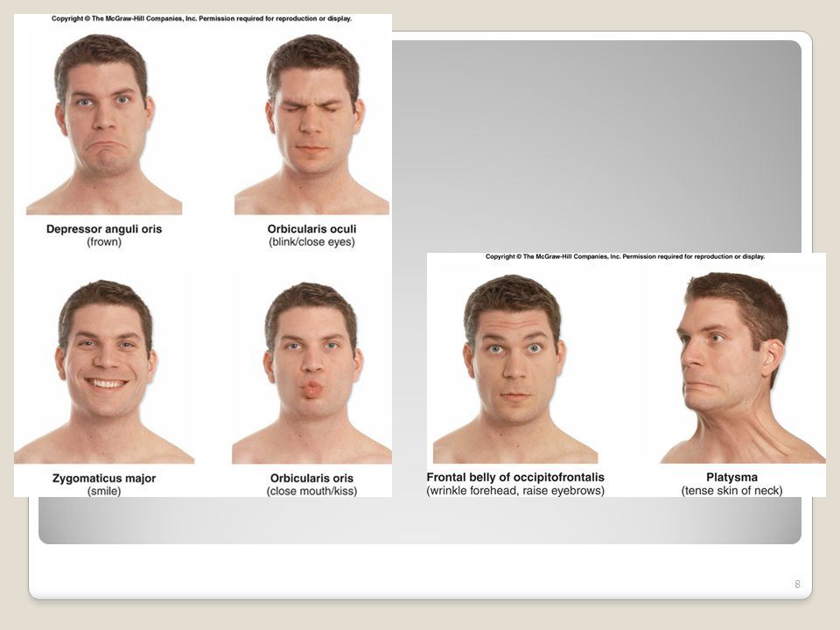The height and width of the screenshot is (630, 840).
Task: Select the Orbicularis oculi closed-eyes photo
Action: (x=311, y=124)
